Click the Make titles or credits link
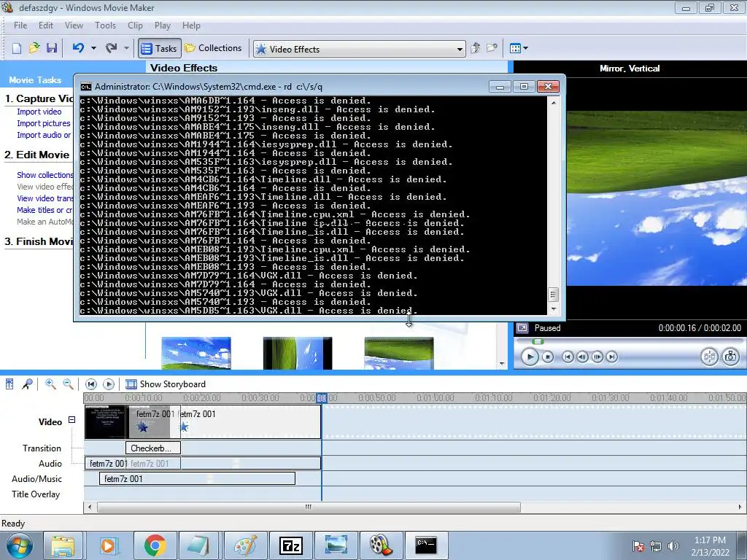747x560 pixels. tap(44, 210)
